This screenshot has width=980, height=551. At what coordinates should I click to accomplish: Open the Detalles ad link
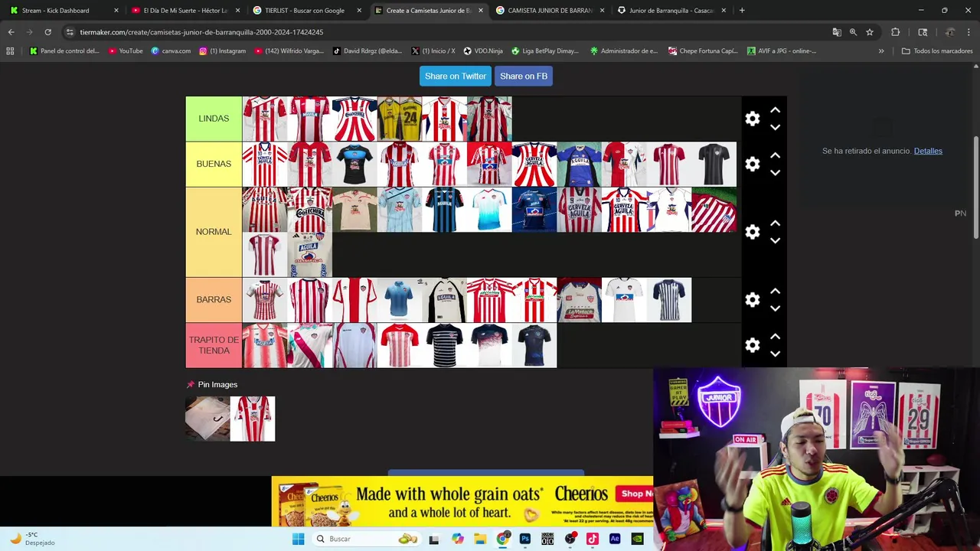click(x=928, y=151)
